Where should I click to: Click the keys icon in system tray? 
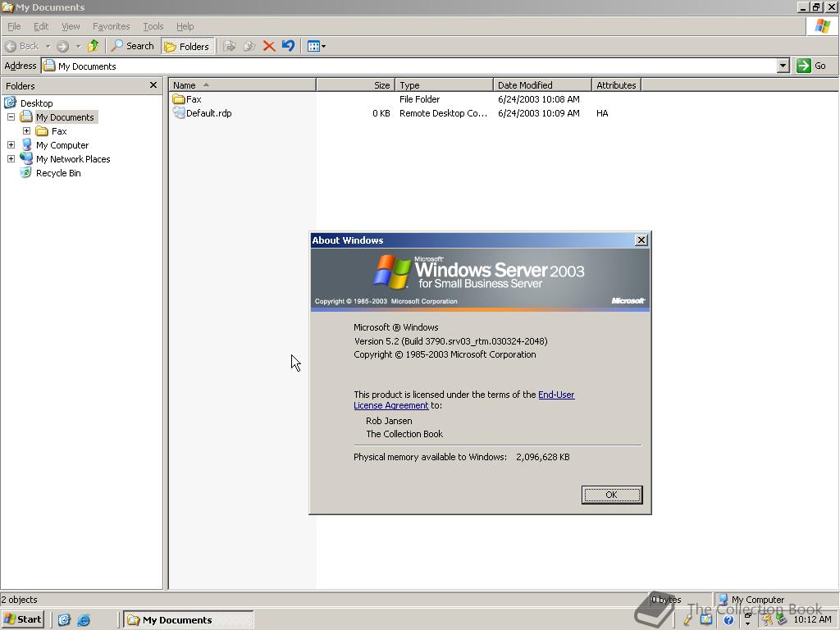click(768, 620)
